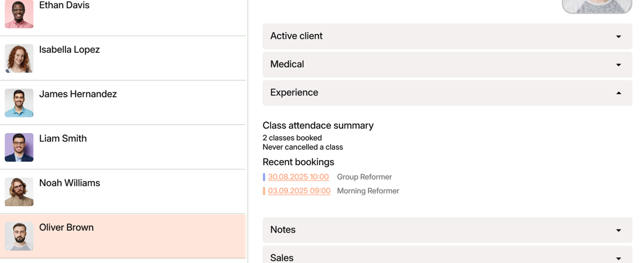Click the orange marker beside Morning Reformer booking

(x=263, y=191)
